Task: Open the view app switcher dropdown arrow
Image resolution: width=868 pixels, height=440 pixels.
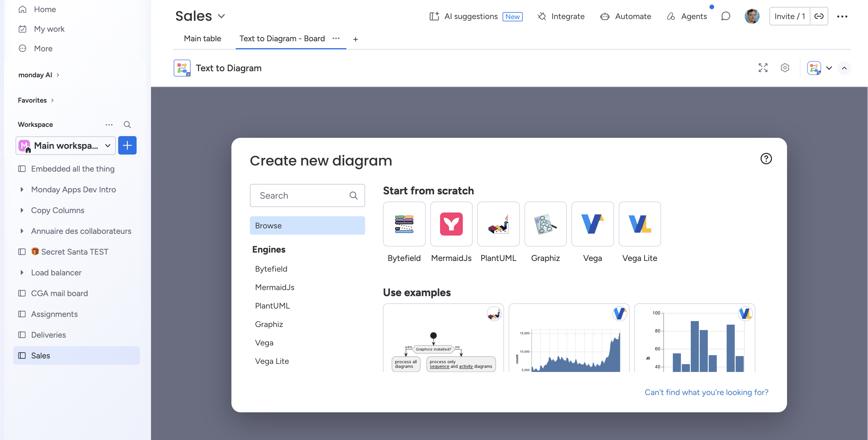Action: pos(829,68)
